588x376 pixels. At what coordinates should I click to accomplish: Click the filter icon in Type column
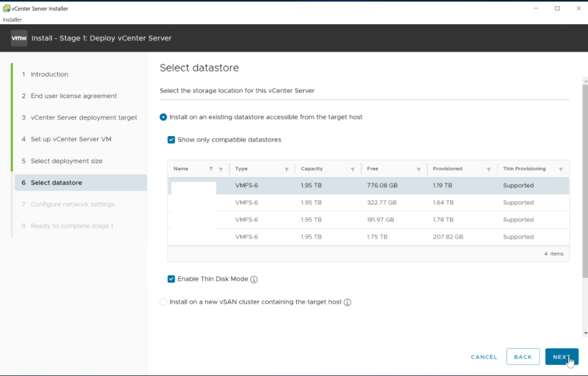click(x=286, y=169)
